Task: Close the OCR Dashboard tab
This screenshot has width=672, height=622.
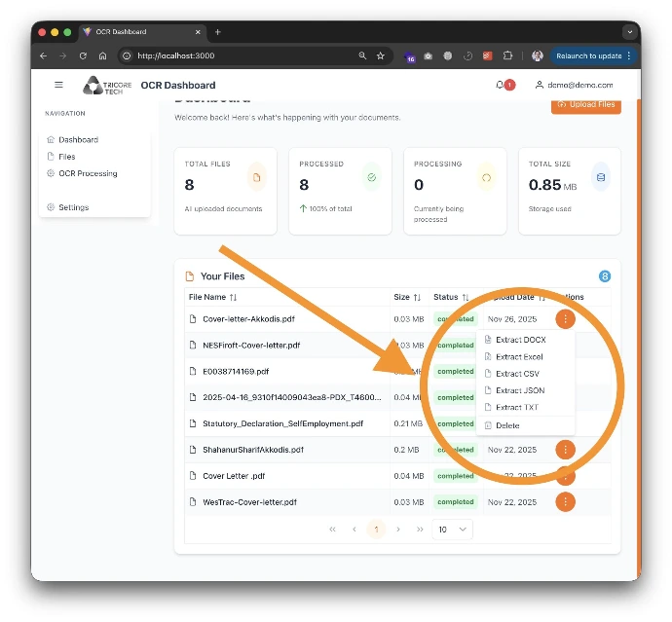Action: tap(198, 32)
